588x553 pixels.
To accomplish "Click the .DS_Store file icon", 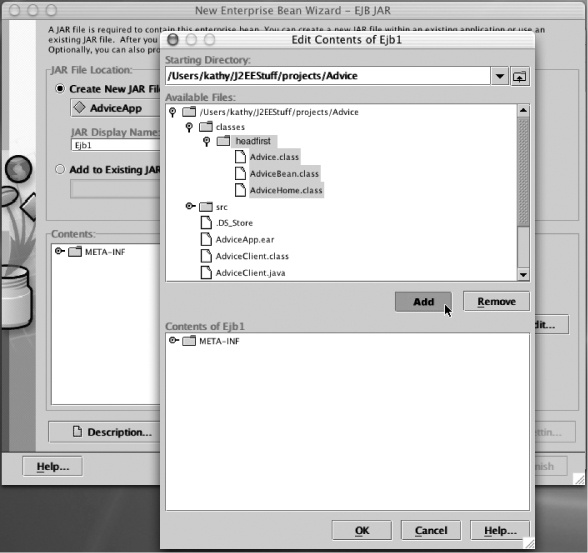I will [x=206, y=222].
